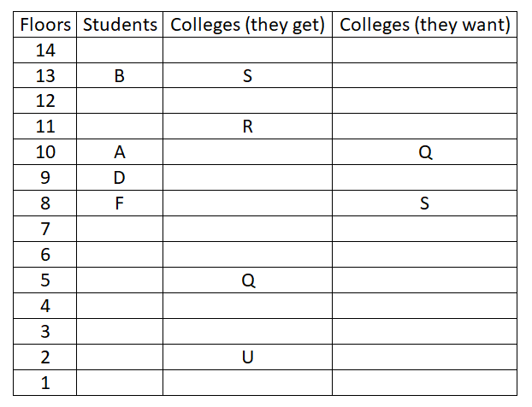Select student A on floor 10
This screenshot has height=407, width=532.
pos(120,152)
